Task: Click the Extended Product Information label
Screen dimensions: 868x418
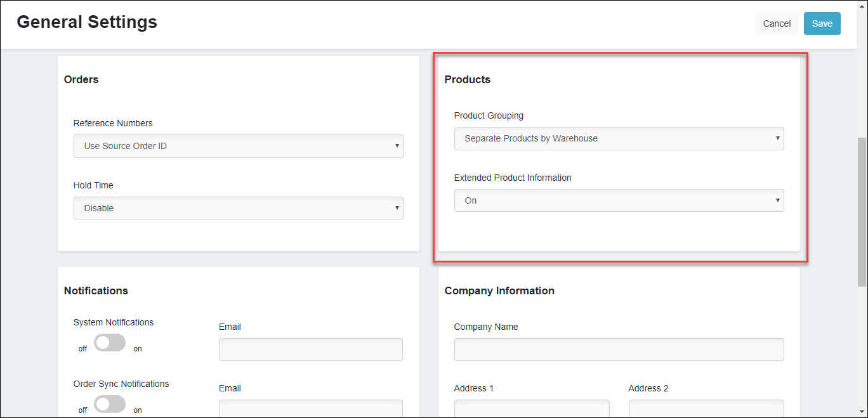Action: point(513,178)
